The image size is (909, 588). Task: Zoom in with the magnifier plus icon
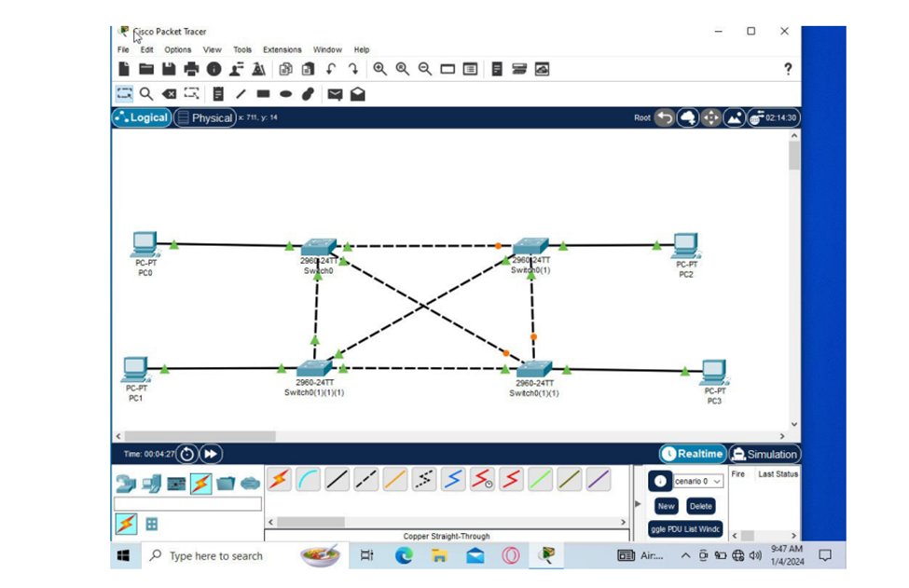pyautogui.click(x=379, y=70)
